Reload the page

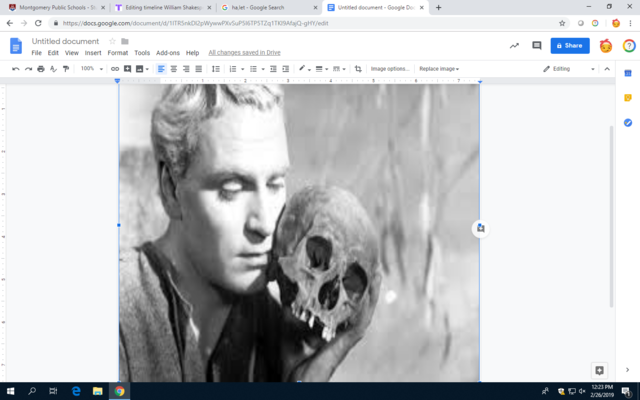coord(38,23)
